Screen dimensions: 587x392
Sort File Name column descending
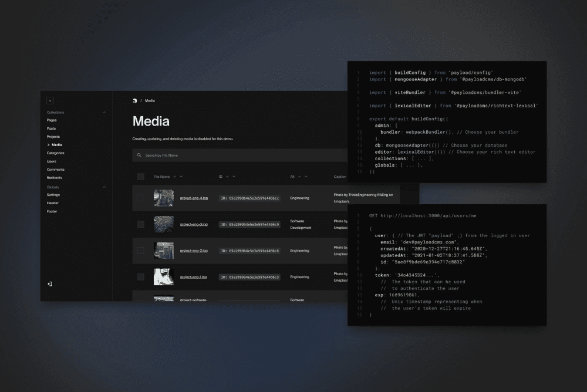pyautogui.click(x=181, y=177)
